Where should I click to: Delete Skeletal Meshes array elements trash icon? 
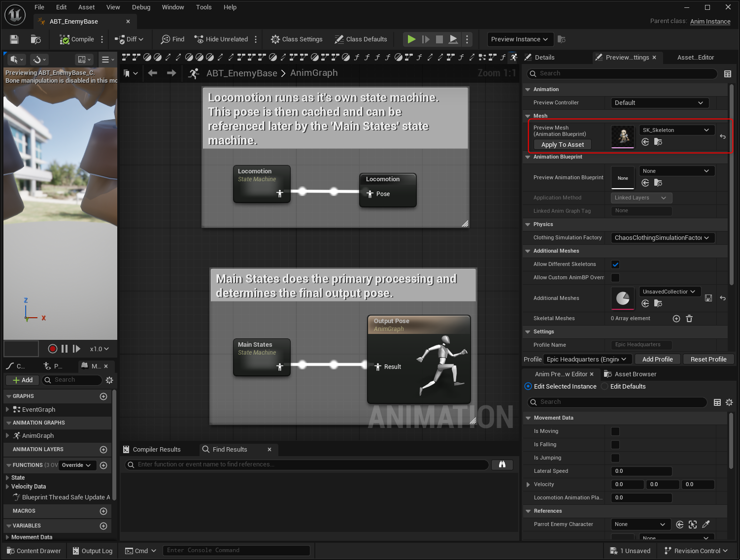click(x=689, y=319)
